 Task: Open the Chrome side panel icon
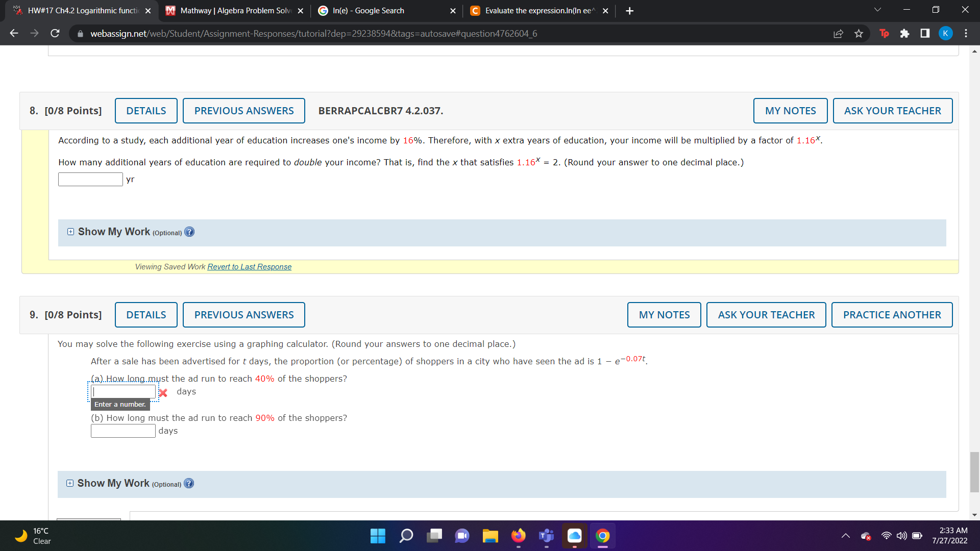pyautogui.click(x=925, y=34)
